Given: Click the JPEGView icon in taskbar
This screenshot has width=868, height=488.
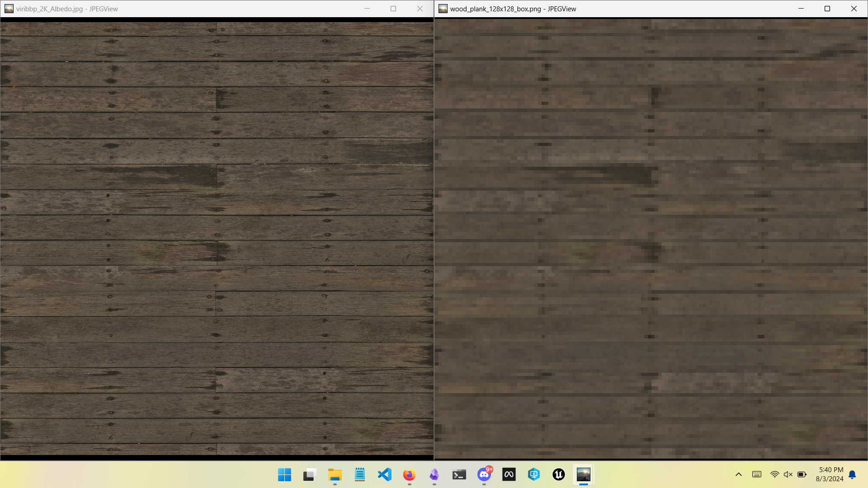Looking at the screenshot, I should click(583, 474).
